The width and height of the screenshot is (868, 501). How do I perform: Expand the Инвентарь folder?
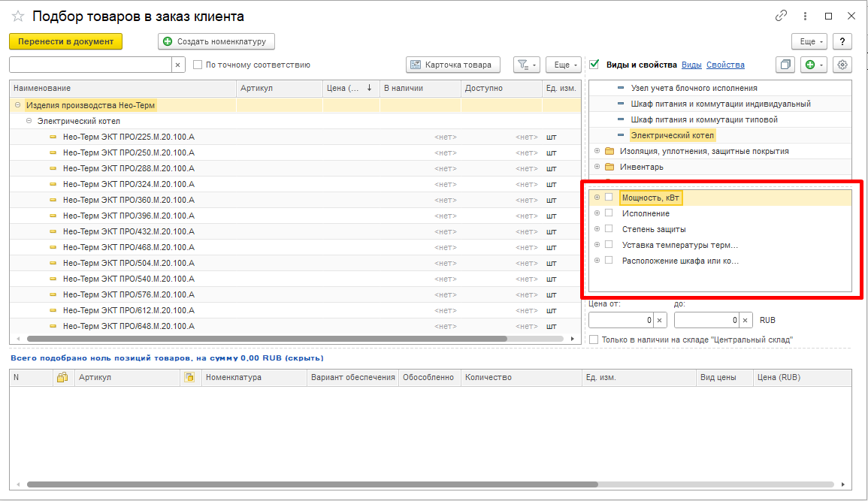597,167
